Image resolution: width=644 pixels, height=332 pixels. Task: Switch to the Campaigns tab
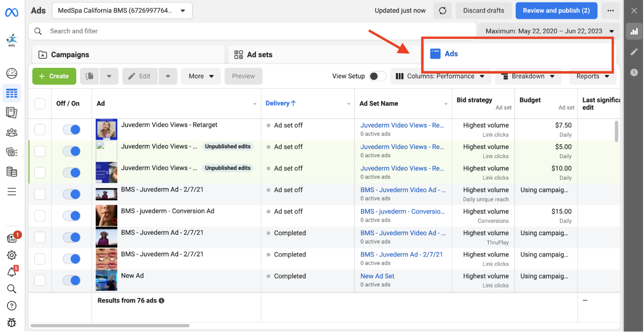pyautogui.click(x=128, y=55)
